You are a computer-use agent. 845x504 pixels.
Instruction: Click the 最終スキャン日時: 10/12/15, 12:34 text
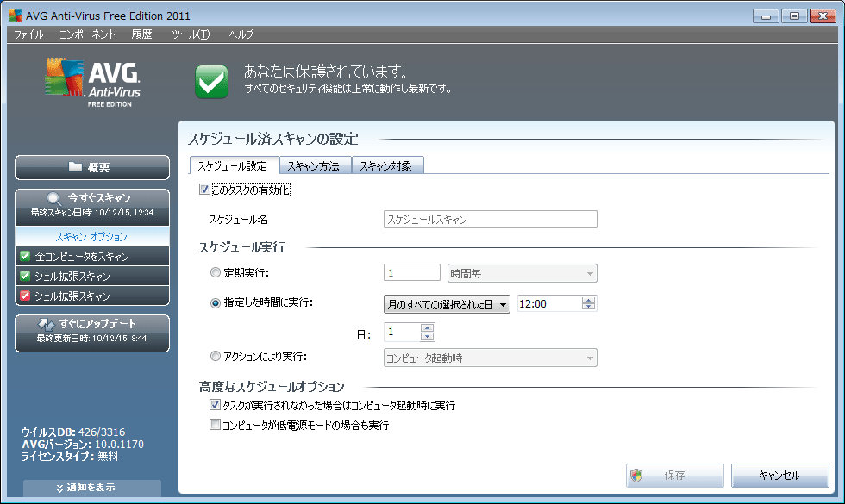click(92, 213)
